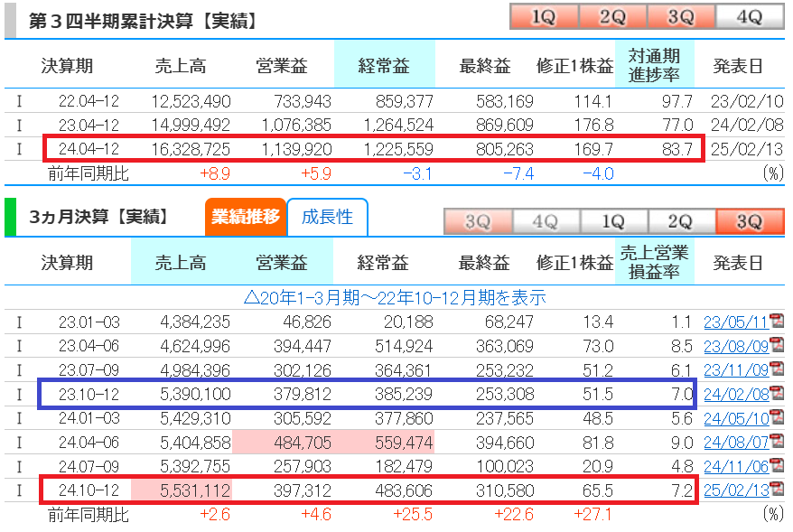Screen dimensions: 793x532
Task: Select 2Q tab in 3ヵ月決算 section
Action: click(x=682, y=221)
